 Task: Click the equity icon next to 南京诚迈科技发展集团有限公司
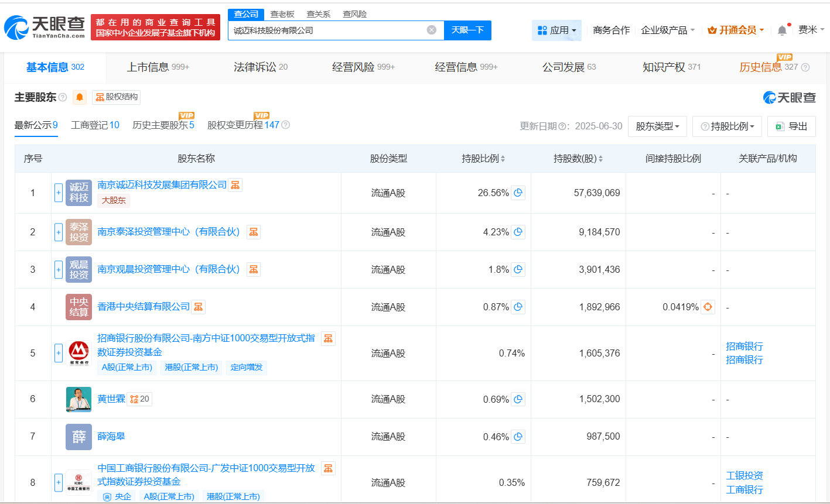coord(235,184)
